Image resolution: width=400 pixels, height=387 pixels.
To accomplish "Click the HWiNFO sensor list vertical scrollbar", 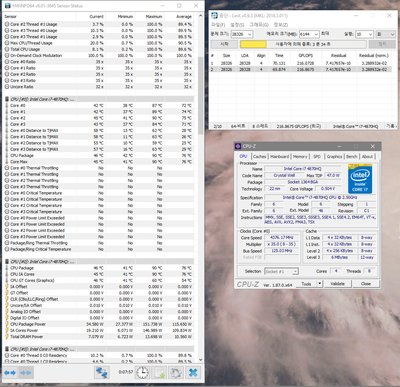I will click(200, 188).
